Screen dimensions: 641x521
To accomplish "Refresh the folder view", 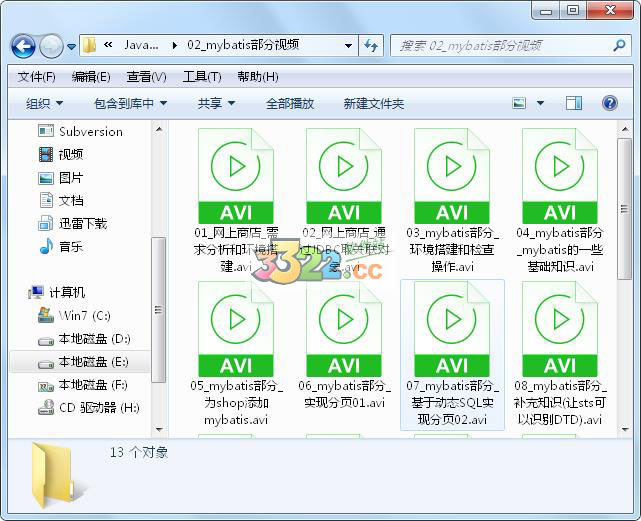I will [x=371, y=45].
